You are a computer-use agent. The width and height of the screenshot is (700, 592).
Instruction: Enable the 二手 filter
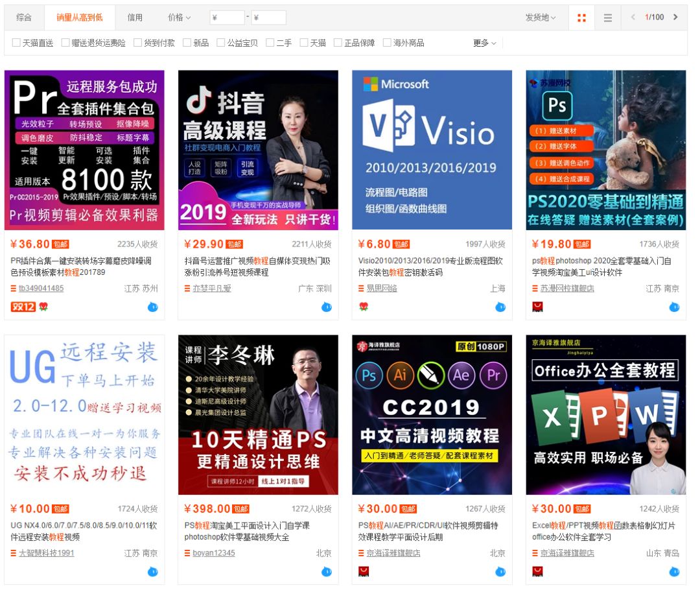click(270, 42)
